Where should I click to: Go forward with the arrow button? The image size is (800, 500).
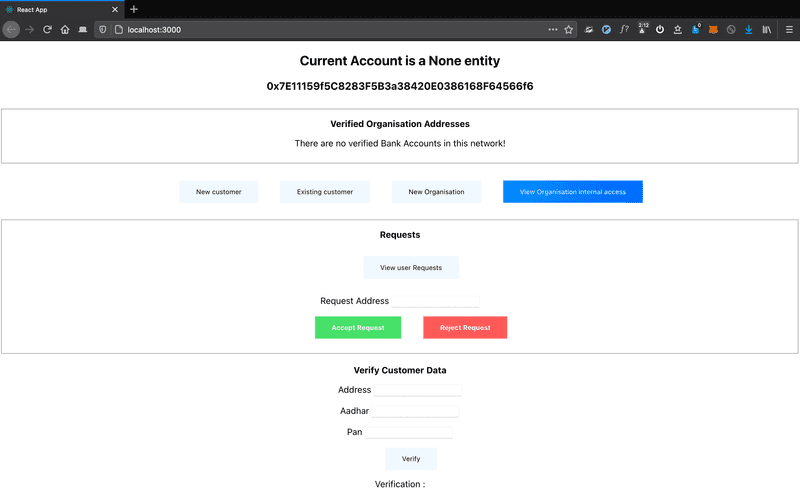[30, 30]
